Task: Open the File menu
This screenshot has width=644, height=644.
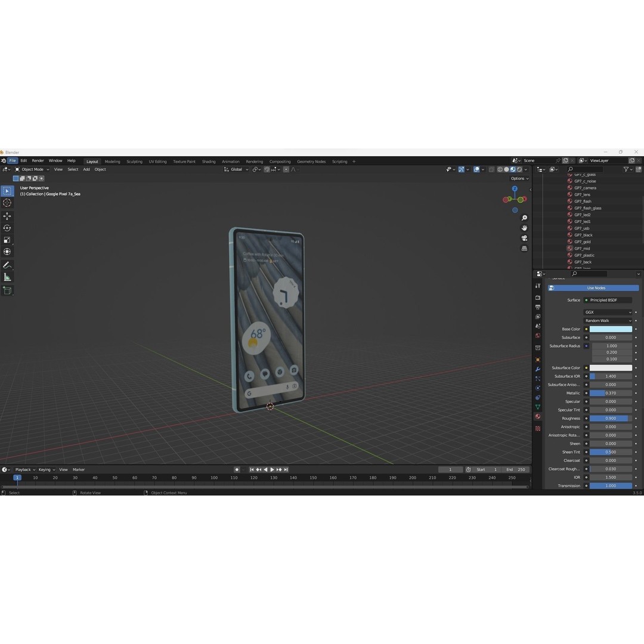Action: 13,160
